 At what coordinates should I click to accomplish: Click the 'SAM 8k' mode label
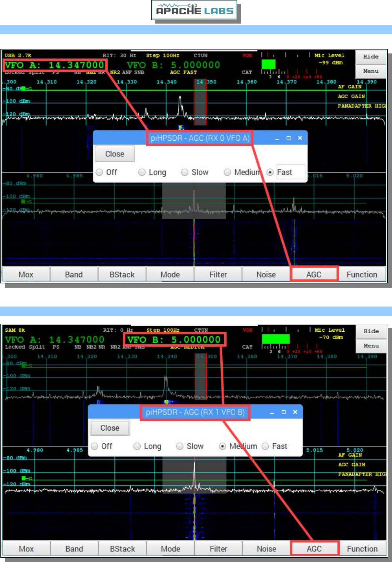coord(15,330)
